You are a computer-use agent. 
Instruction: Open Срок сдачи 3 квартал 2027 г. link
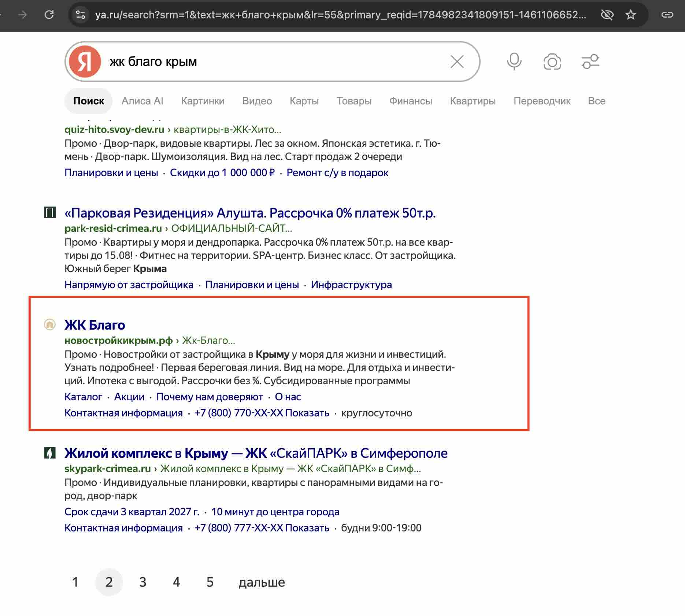point(132,512)
